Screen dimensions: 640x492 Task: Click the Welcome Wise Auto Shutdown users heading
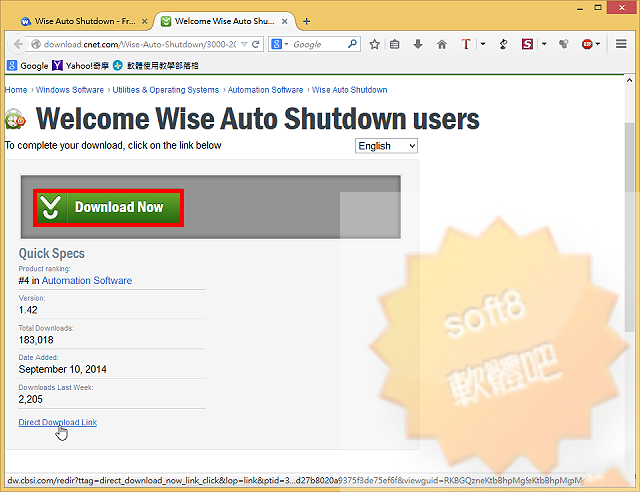[258, 119]
